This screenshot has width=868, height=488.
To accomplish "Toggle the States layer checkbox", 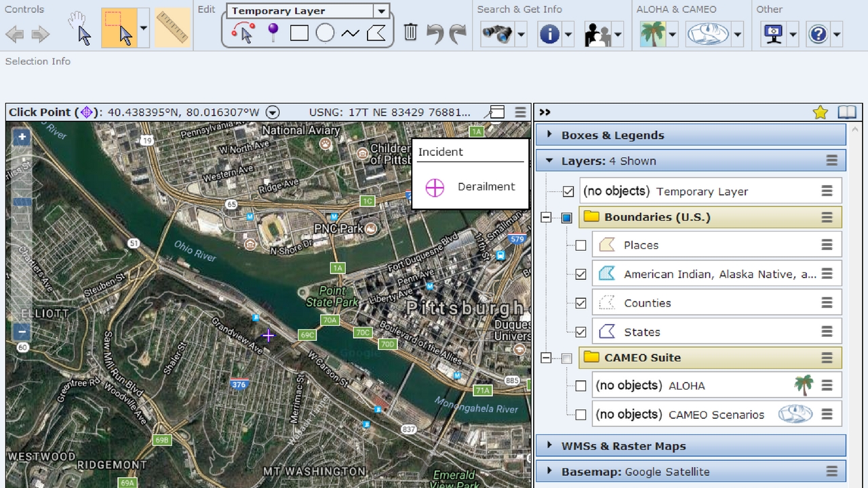I will [580, 332].
